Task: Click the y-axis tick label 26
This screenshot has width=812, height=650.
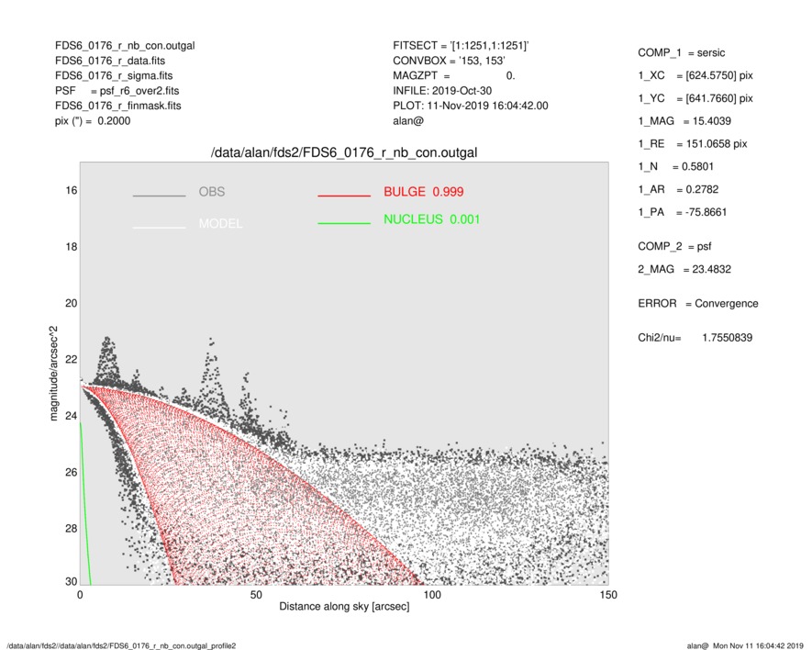Action: tap(71, 472)
